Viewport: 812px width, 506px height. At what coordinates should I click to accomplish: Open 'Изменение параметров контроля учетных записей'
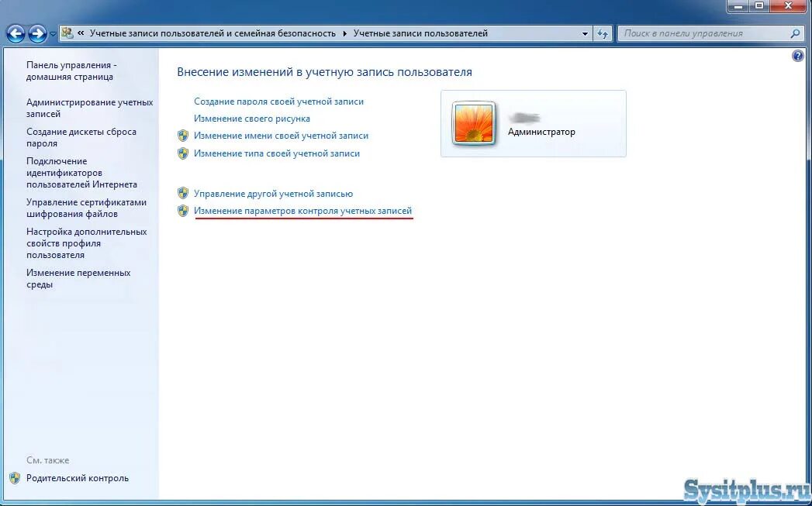point(303,211)
